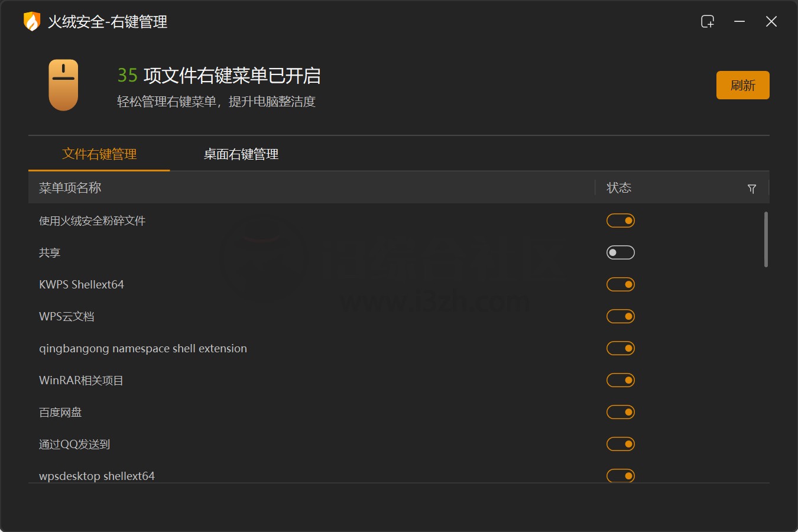Toggle wpsdesktop shellext64 switch
Viewport: 798px width, 532px height.
click(x=621, y=475)
